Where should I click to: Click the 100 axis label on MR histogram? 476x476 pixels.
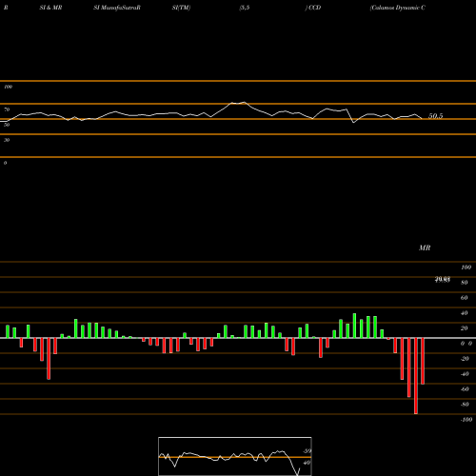coord(466,268)
